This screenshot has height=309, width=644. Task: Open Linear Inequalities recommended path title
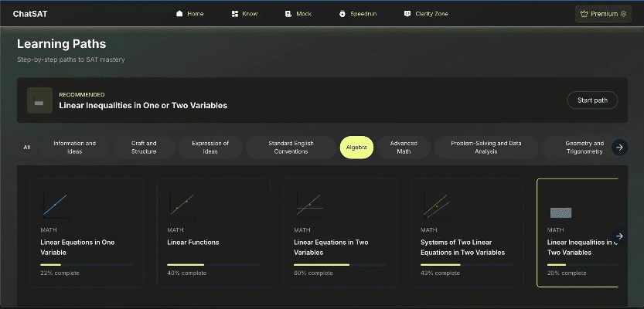[143, 105]
